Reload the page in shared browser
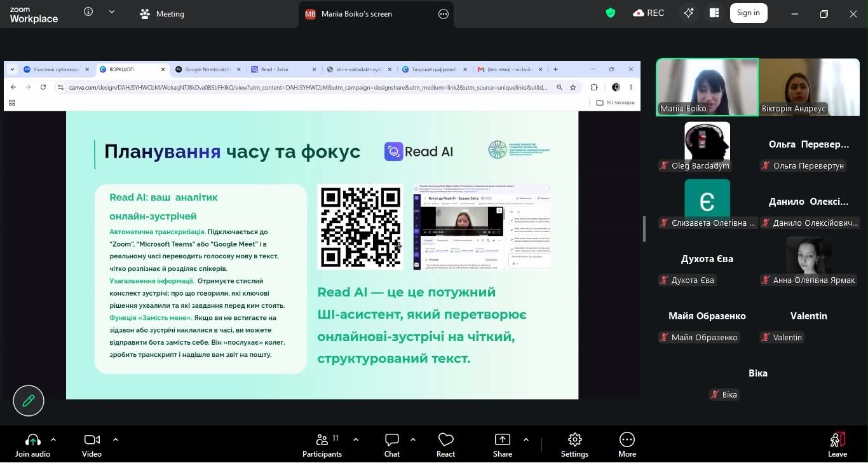Screen dimensions: 868x463 tap(43, 87)
